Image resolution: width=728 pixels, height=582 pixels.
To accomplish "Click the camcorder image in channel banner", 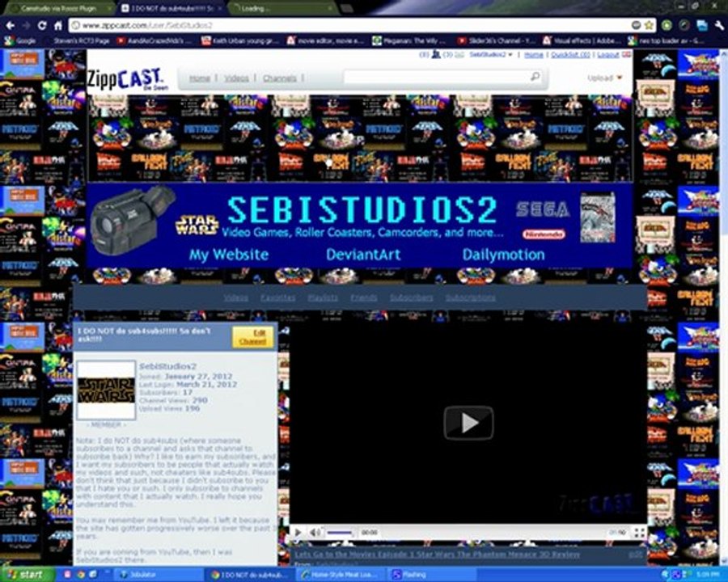I will tap(131, 220).
